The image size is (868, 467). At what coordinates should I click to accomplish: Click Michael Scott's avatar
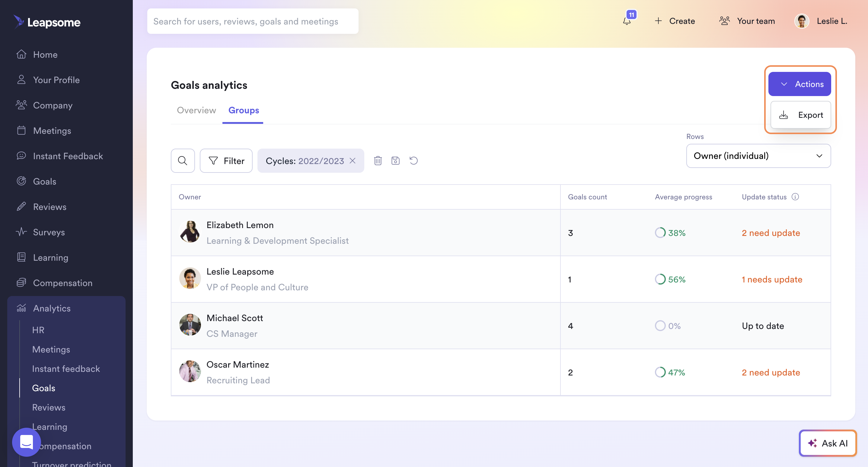pos(190,325)
